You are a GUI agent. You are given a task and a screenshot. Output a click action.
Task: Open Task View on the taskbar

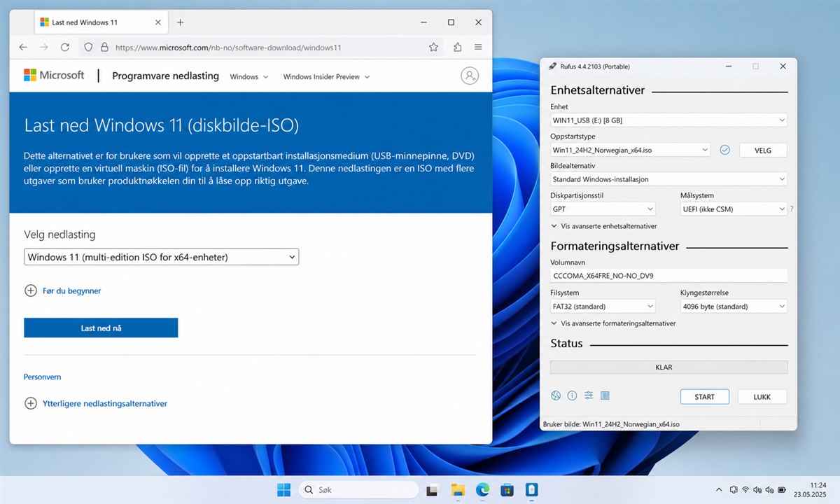tap(433, 489)
